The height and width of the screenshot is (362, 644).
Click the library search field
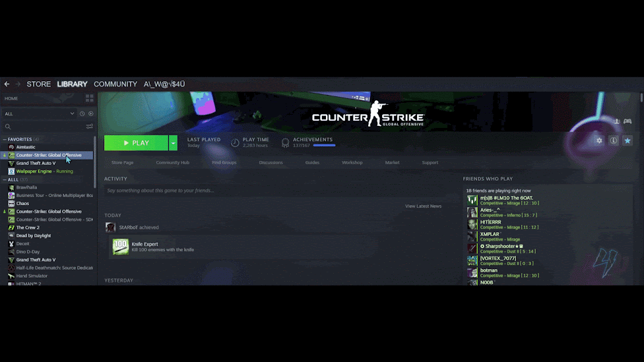click(48, 127)
